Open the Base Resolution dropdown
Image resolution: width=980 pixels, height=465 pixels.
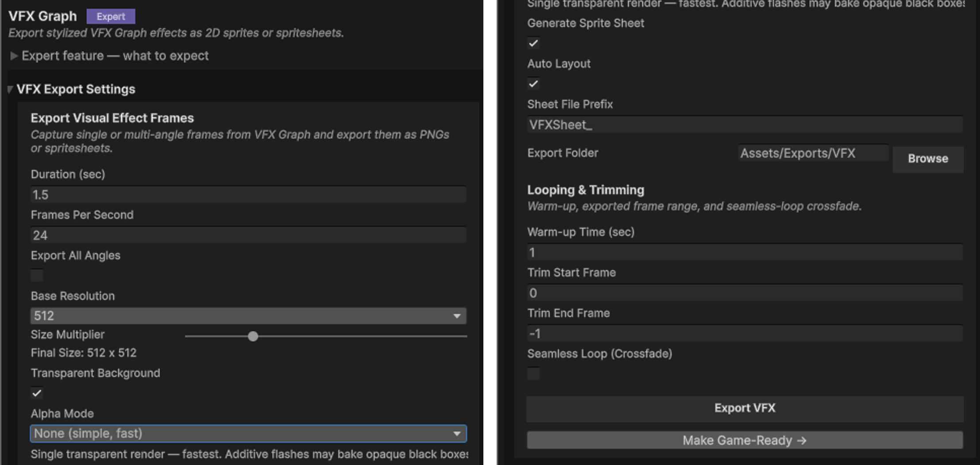point(248,316)
